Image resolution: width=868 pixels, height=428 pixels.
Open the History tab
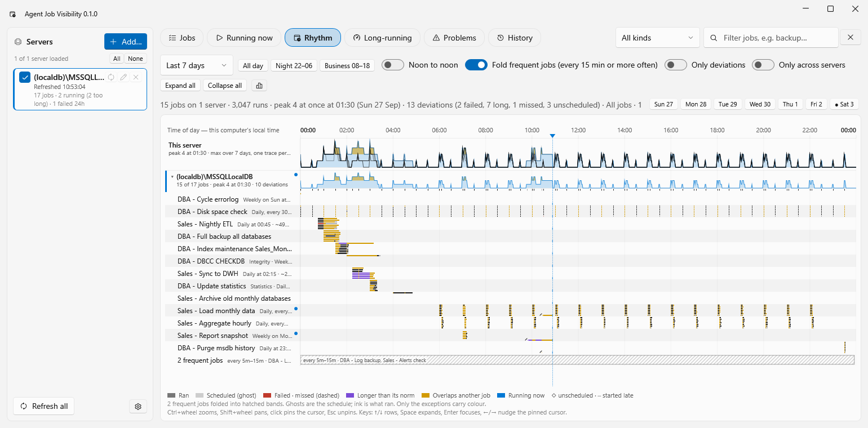[515, 38]
